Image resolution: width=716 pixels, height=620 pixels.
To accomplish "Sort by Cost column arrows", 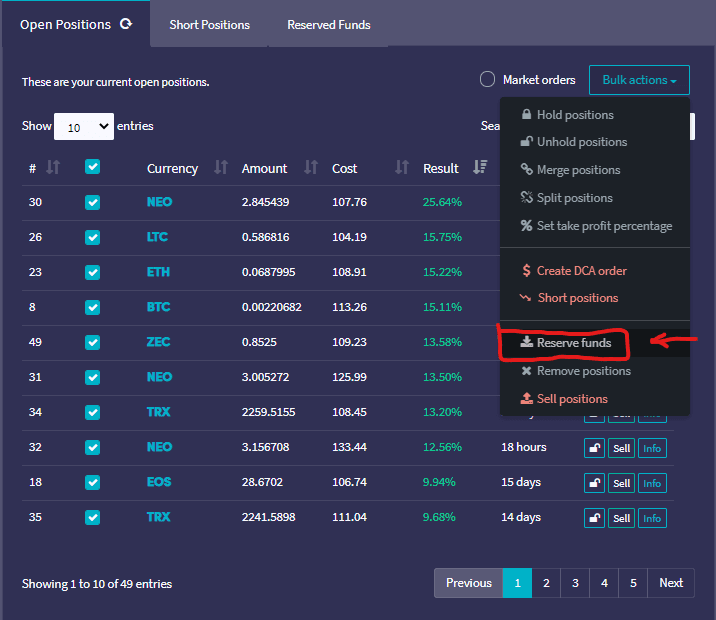I will 402,168.
